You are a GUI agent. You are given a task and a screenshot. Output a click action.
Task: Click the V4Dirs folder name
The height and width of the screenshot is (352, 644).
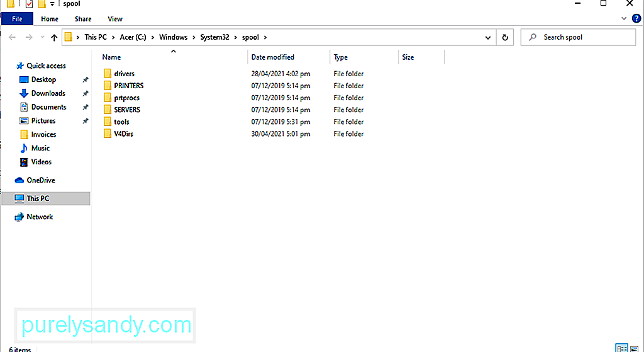(124, 133)
